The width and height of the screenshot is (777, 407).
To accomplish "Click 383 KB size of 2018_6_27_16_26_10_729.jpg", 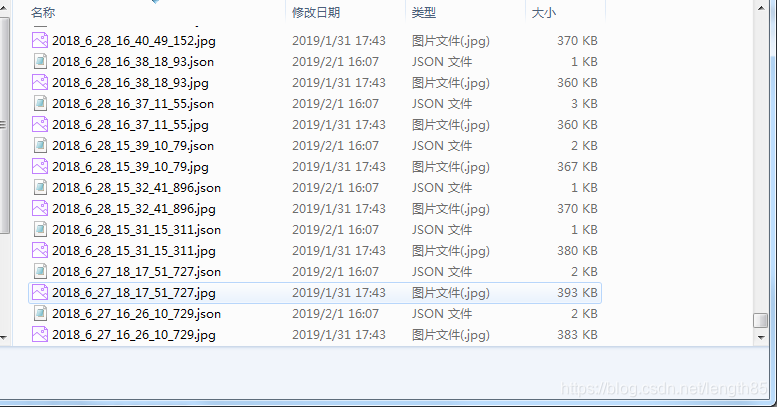I will [577, 335].
